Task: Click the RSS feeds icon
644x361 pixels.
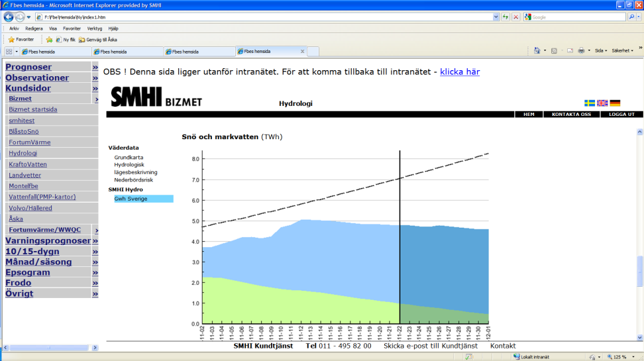Action: tap(554, 50)
